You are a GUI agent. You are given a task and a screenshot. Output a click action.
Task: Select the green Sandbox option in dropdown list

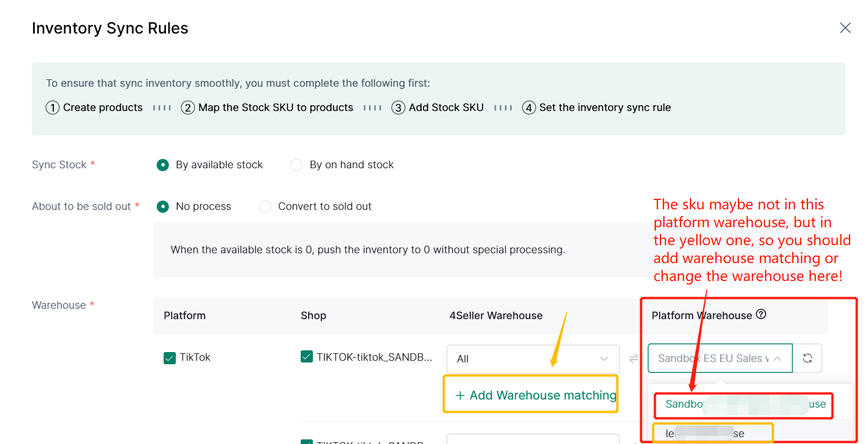click(x=744, y=404)
